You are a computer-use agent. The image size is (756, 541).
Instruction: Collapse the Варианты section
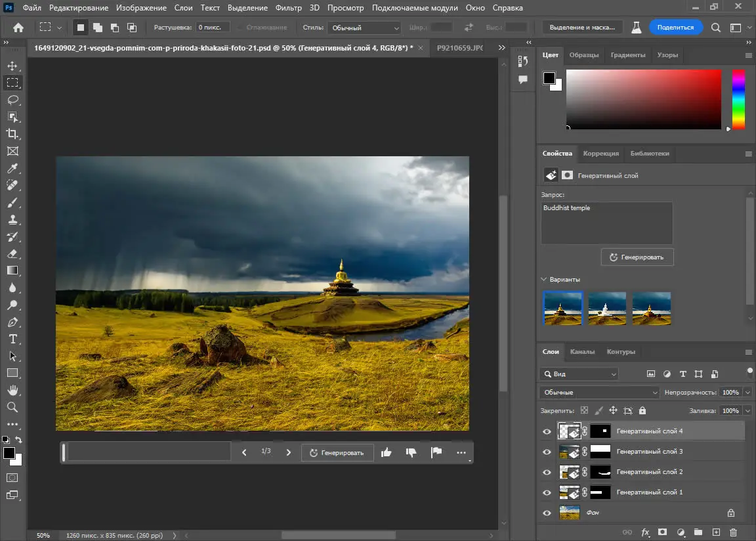pyautogui.click(x=543, y=279)
